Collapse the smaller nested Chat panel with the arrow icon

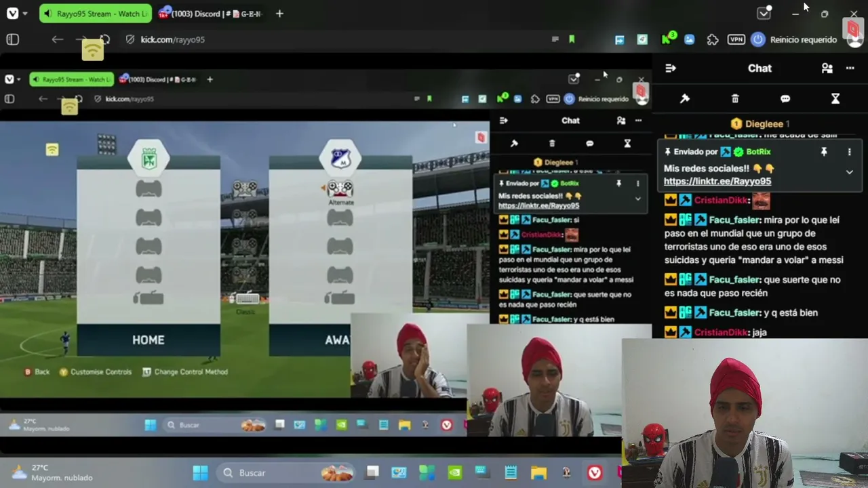[503, 121]
